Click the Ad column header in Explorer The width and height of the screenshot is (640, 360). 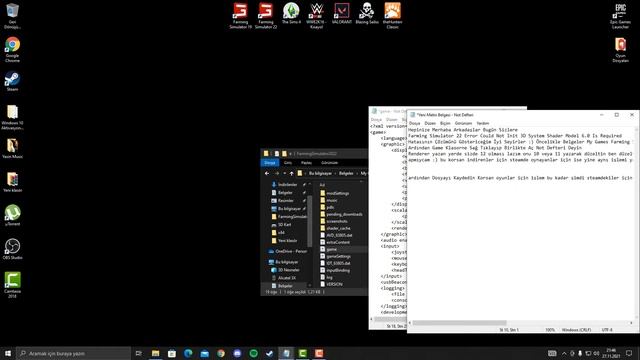click(x=322, y=185)
